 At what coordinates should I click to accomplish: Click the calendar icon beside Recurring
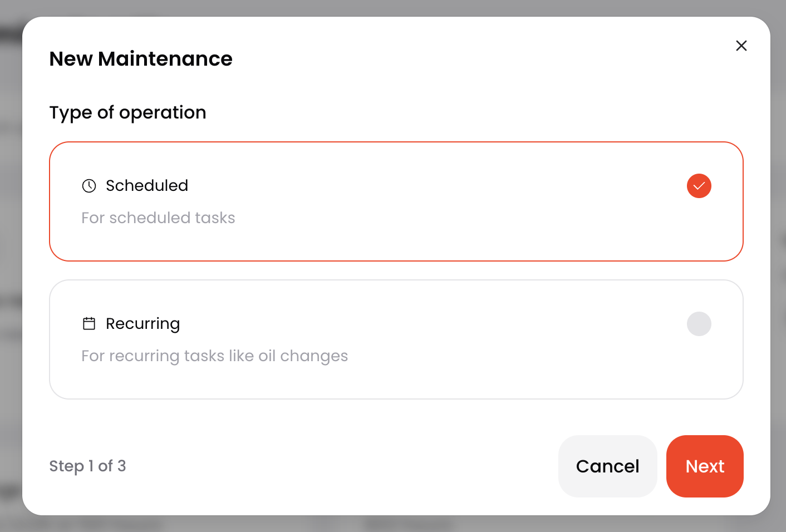coord(89,323)
